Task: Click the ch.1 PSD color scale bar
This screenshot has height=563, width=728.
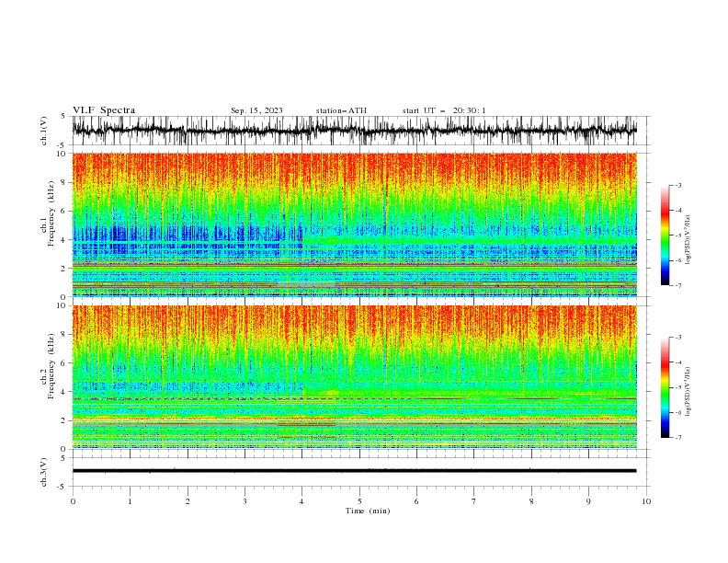Action: tap(665, 236)
